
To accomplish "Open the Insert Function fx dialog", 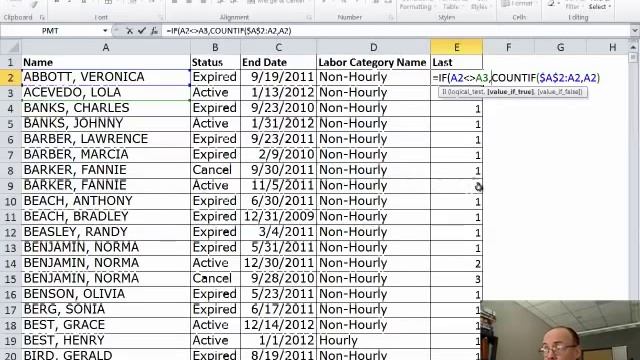I will [154, 31].
